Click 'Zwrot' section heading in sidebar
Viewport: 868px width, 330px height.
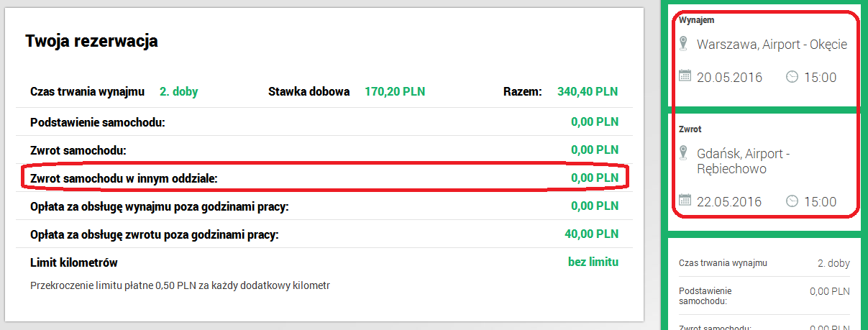(x=690, y=129)
